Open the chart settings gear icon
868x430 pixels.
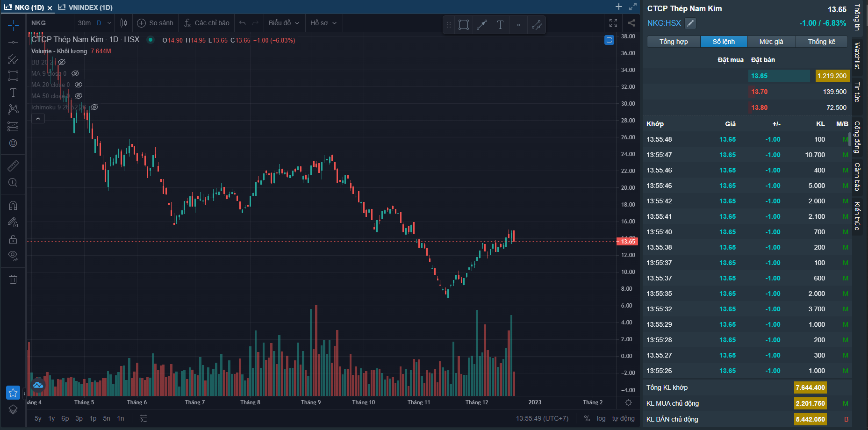[628, 402]
